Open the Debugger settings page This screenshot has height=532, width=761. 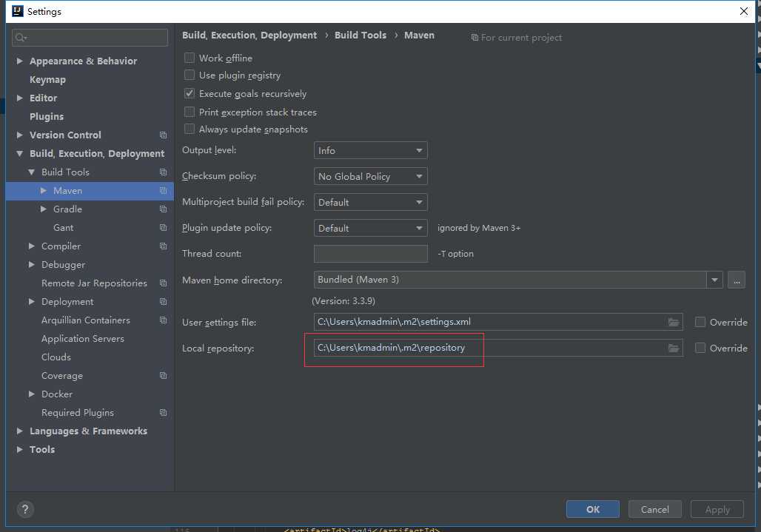click(63, 265)
